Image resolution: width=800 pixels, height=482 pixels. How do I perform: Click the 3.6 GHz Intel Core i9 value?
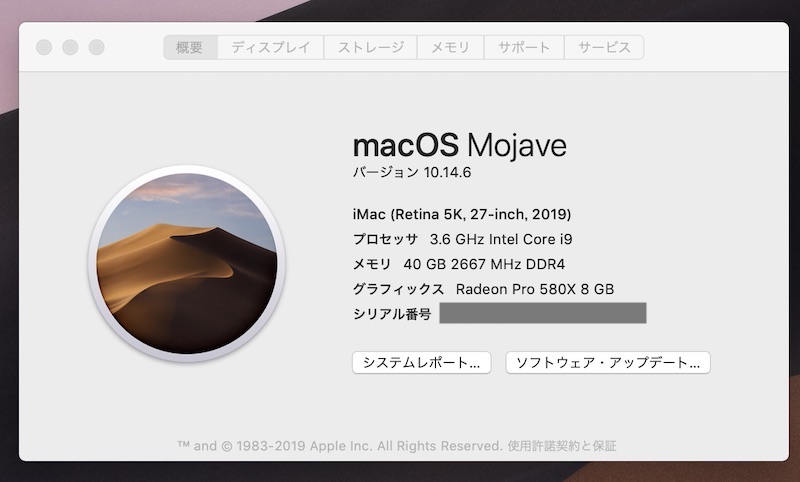tap(501, 239)
